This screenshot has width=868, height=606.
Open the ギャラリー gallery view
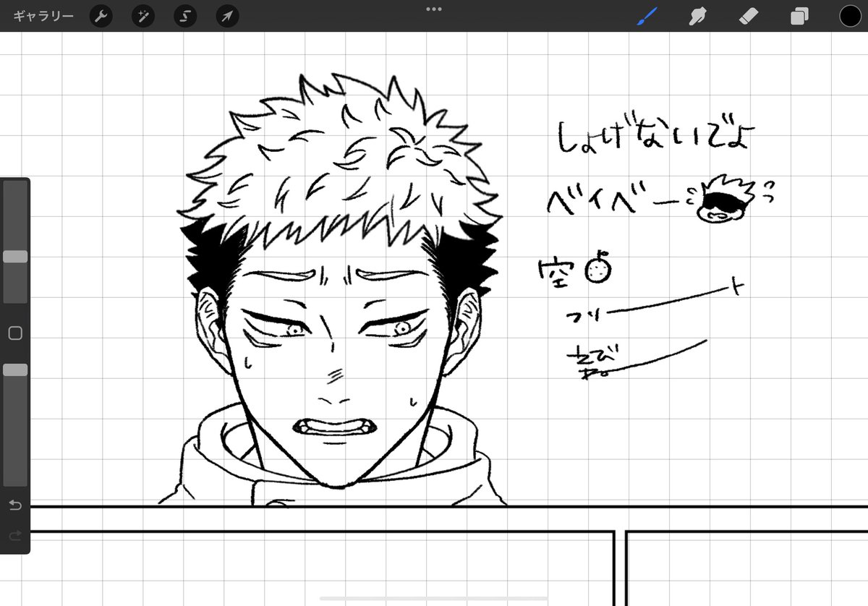43,16
